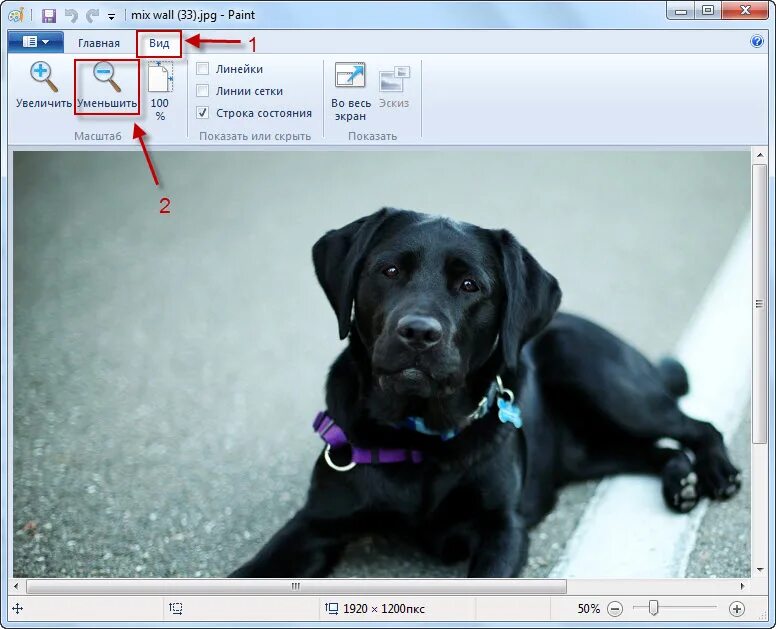This screenshot has height=629, width=776.
Task: Click status bar minus zoom button
Action: (615, 609)
